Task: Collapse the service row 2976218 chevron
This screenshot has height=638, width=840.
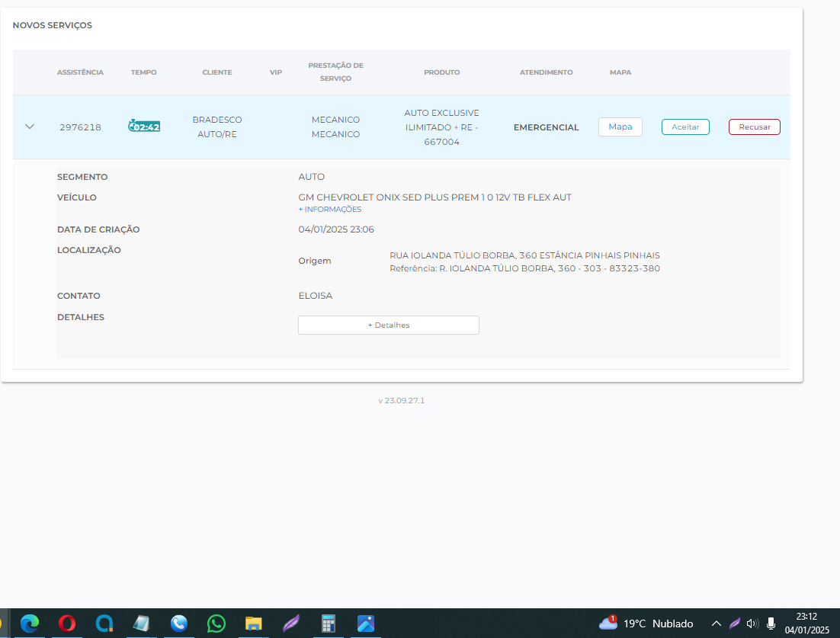Action: [x=30, y=127]
